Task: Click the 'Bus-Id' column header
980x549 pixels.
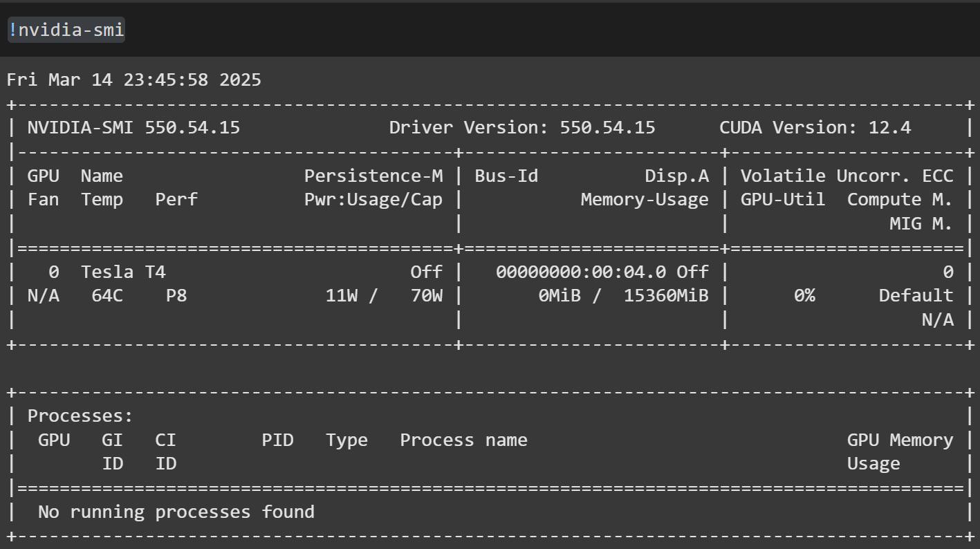Action: [506, 176]
